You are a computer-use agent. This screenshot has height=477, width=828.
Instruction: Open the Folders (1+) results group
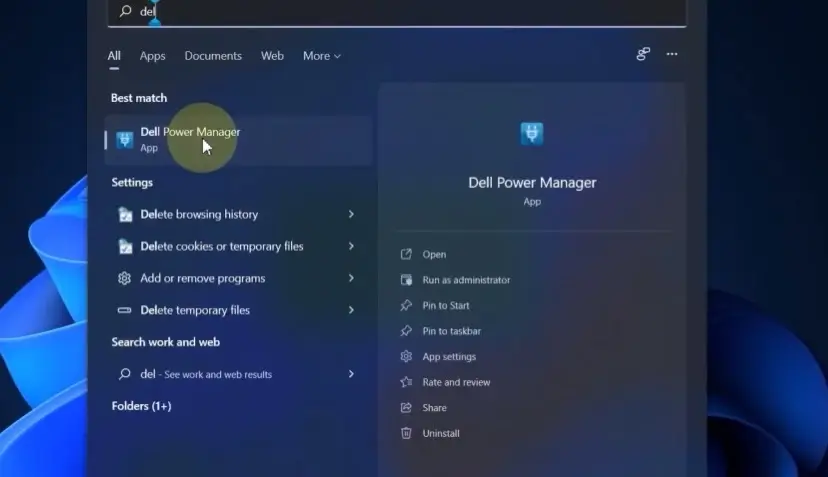click(x=142, y=406)
